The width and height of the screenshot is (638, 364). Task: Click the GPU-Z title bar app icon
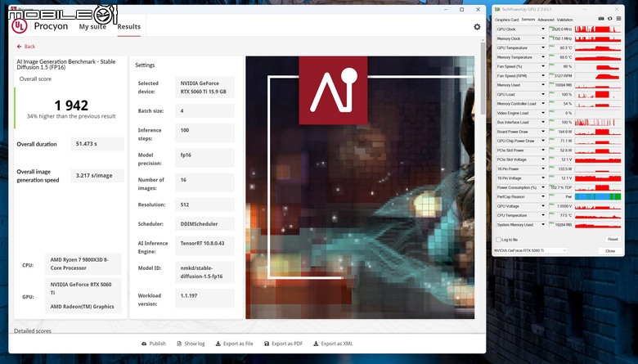point(497,9)
